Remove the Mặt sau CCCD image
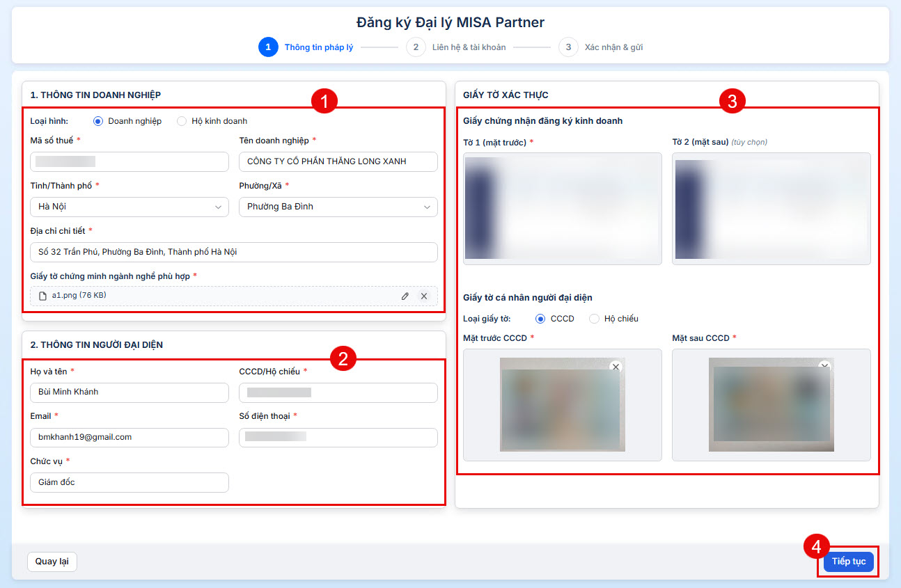This screenshot has height=588, width=901. [x=824, y=365]
